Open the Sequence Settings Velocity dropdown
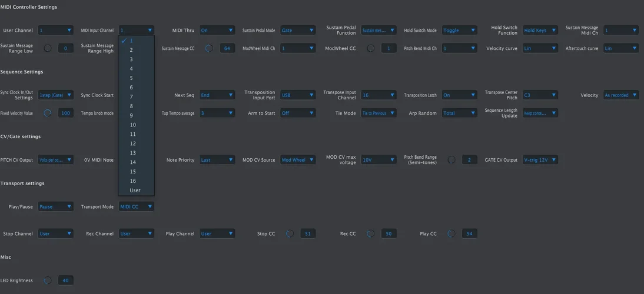The image size is (644, 294). click(621, 95)
